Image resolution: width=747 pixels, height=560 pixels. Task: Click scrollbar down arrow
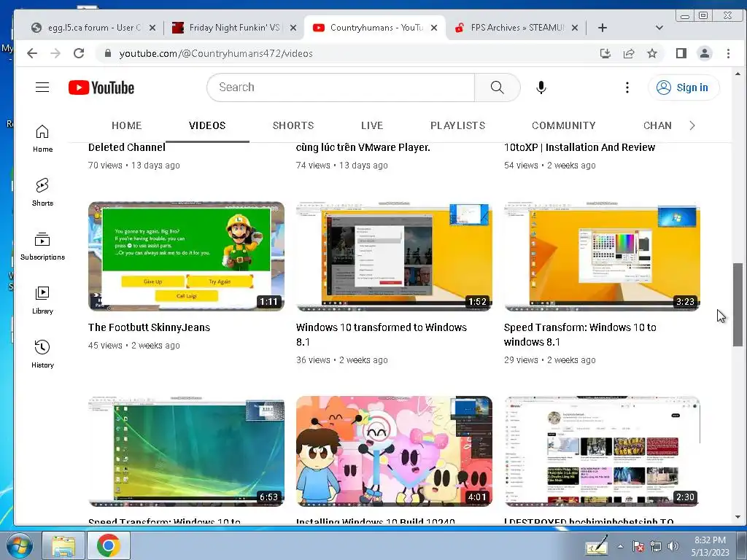coord(738,517)
